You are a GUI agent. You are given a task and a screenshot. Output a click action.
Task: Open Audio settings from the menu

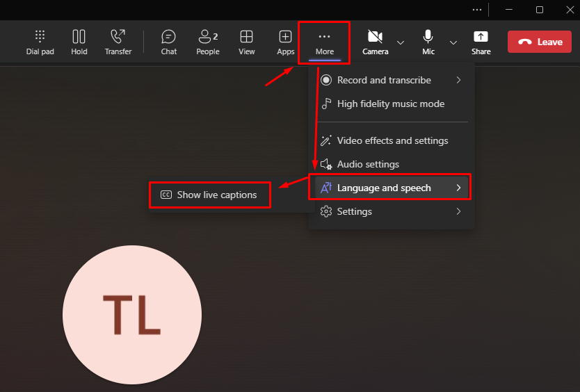(x=367, y=164)
